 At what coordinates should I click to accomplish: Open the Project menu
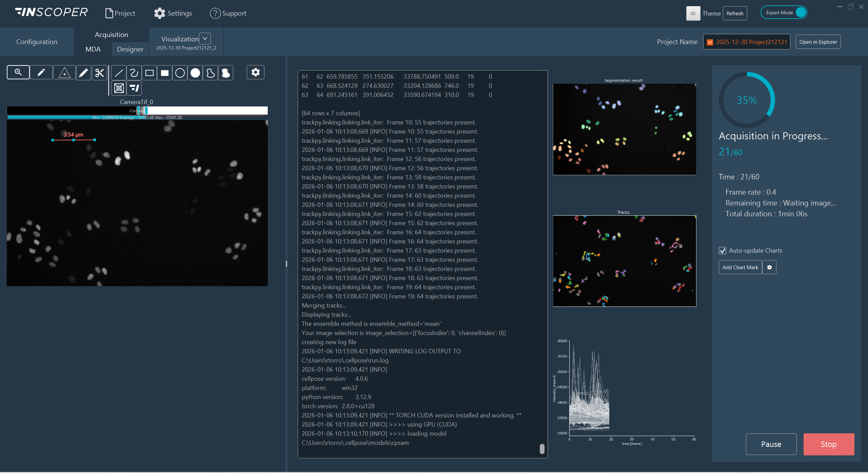pyautogui.click(x=120, y=13)
